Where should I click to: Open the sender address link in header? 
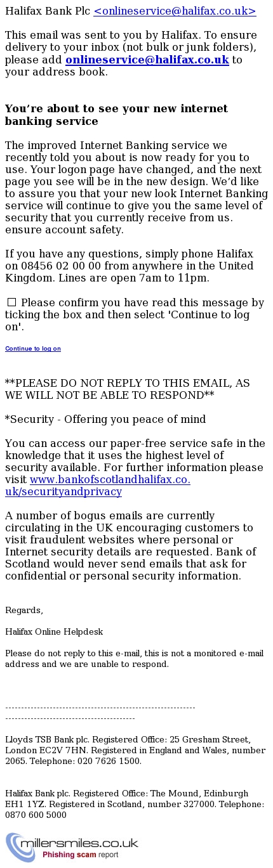tap(175, 11)
